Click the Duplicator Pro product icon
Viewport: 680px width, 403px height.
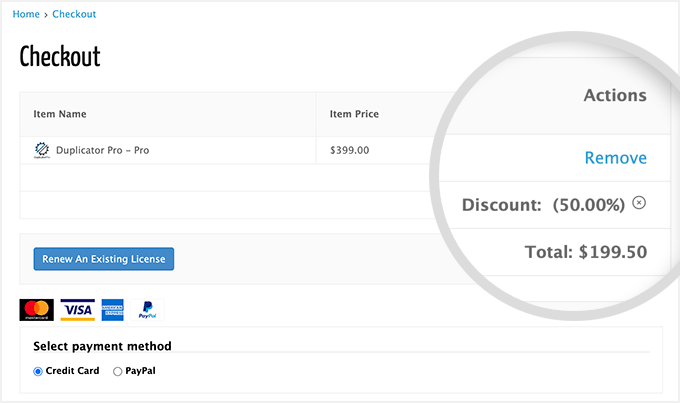42,151
